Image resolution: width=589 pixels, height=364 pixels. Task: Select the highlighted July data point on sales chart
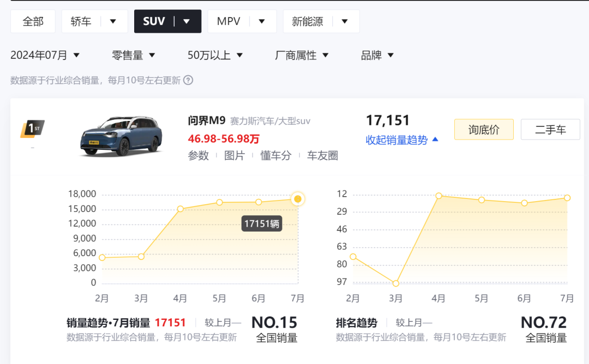[297, 199]
